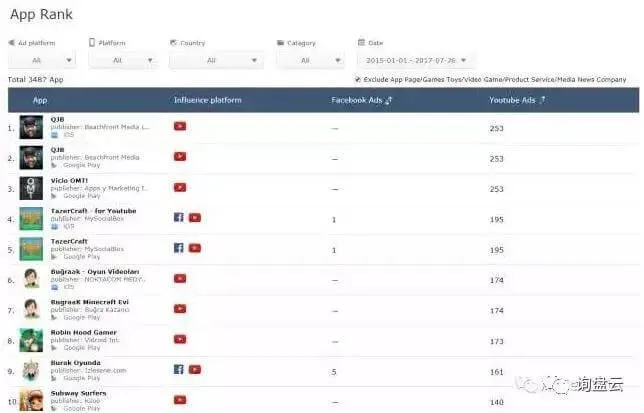Click Influence platform column header
This screenshot has width=644, height=413.
click(207, 100)
